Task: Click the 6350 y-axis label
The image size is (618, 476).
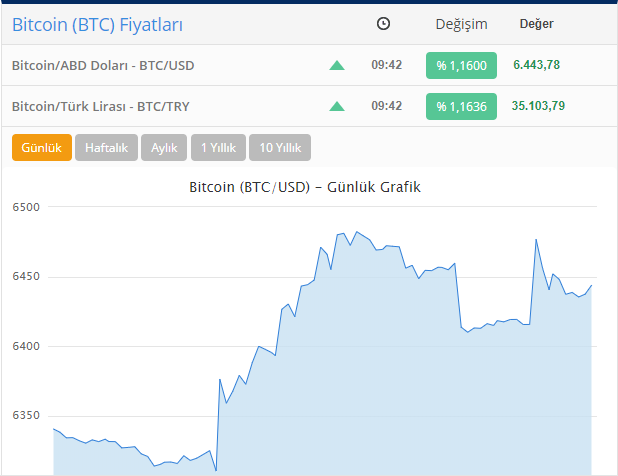Action: [26, 415]
